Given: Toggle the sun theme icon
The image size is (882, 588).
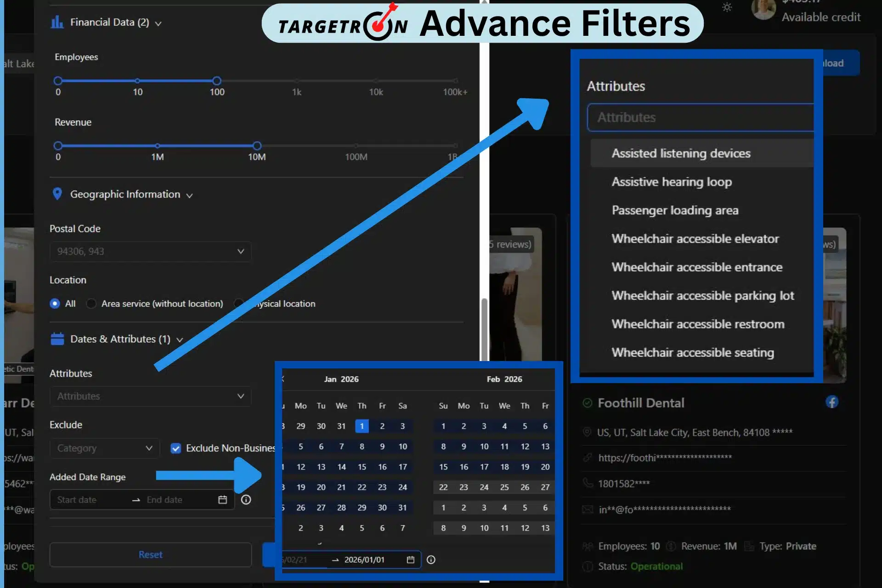Looking at the screenshot, I should point(727,7).
